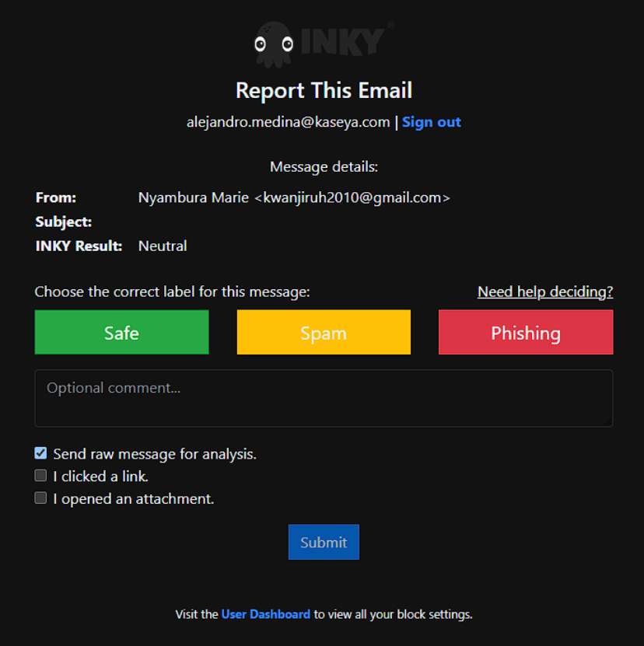Click the Neutral INKY Result value
The height and width of the screenshot is (646, 644).
point(163,246)
